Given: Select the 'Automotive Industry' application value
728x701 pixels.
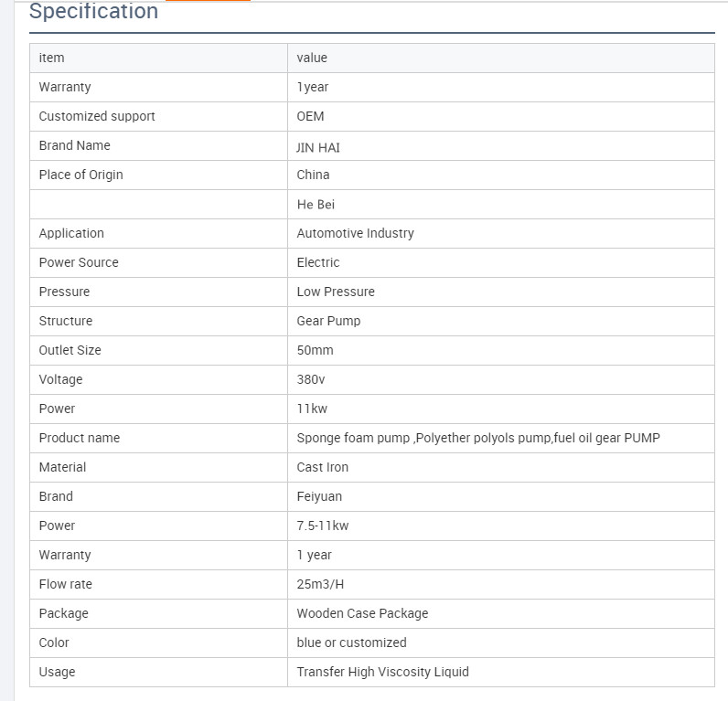Looking at the screenshot, I should coord(355,233).
